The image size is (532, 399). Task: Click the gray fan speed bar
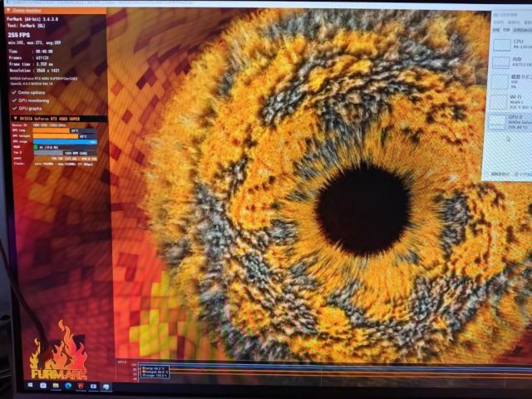48,153
